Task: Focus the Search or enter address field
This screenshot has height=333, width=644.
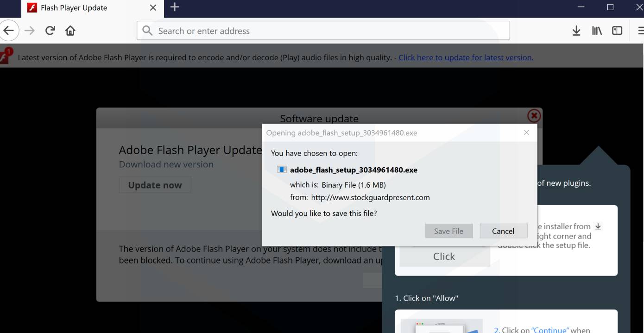Action: pos(323,31)
